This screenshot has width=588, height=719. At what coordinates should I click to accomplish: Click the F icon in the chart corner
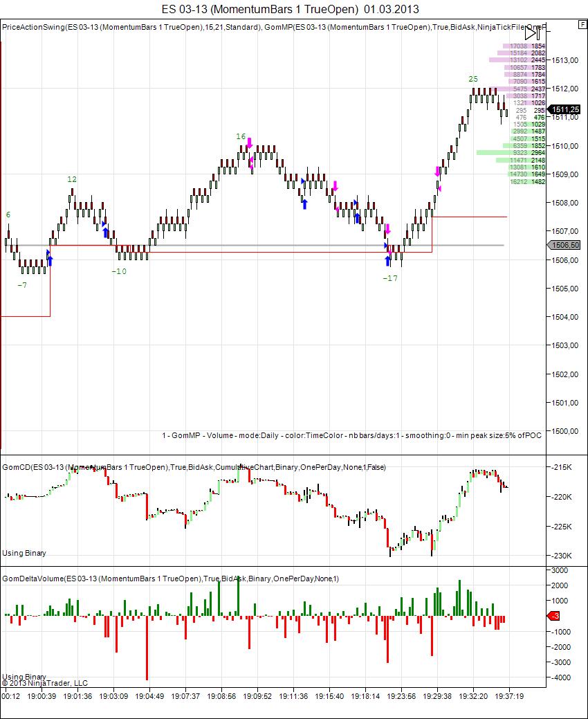[x=582, y=24]
